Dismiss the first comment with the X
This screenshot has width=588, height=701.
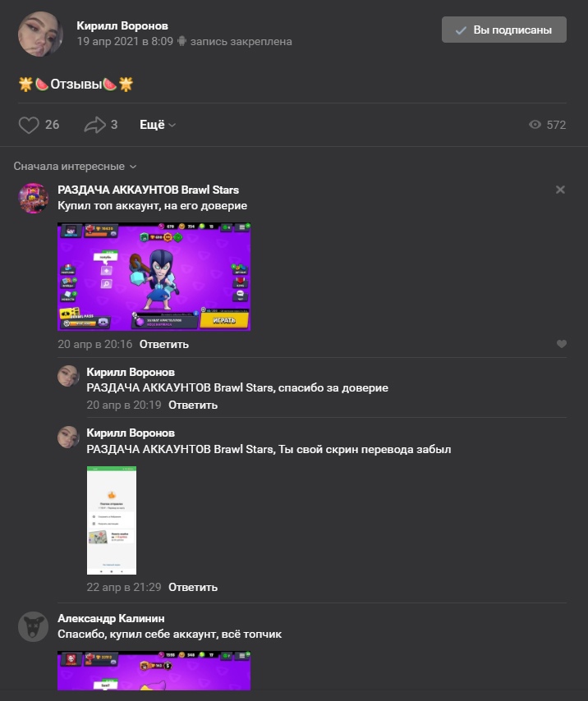coord(560,190)
